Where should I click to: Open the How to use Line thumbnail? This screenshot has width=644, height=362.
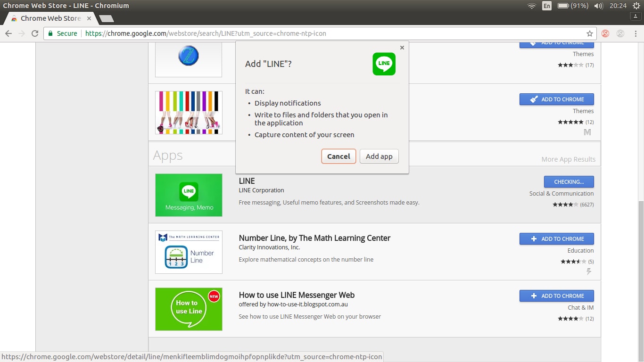pyautogui.click(x=189, y=309)
